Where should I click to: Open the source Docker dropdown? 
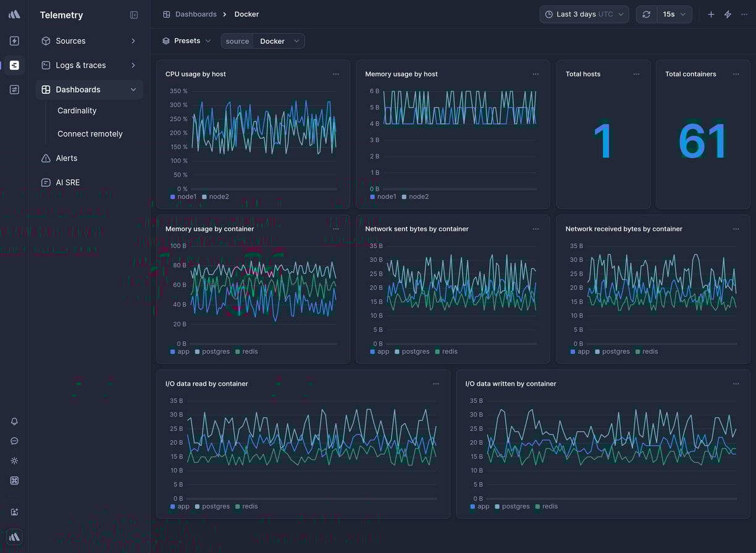coord(279,41)
